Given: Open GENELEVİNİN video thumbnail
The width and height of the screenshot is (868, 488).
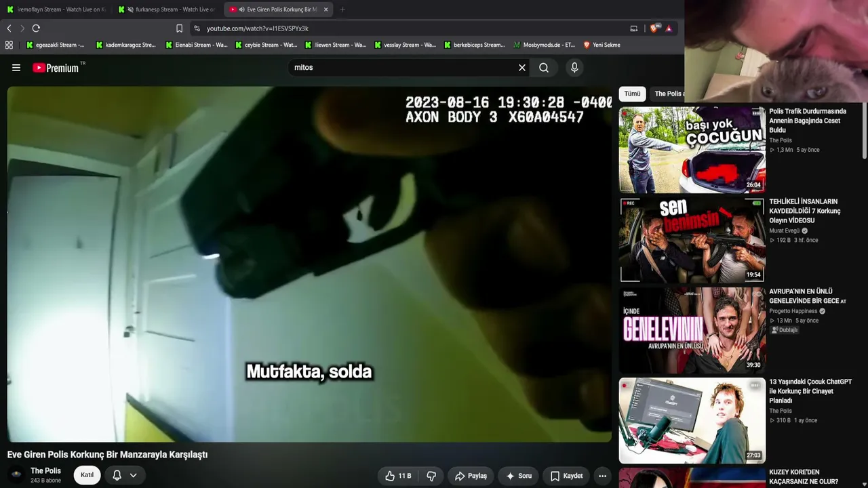Looking at the screenshot, I should pos(692,330).
